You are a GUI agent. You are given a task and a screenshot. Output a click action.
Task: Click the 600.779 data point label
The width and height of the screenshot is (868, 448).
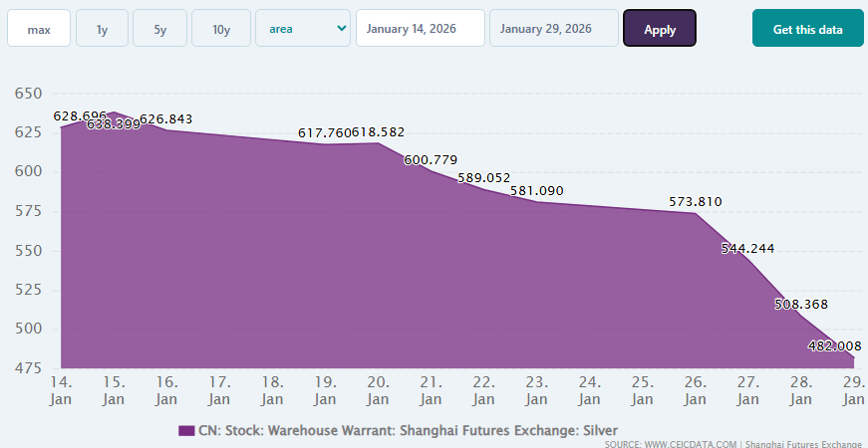pos(431,160)
